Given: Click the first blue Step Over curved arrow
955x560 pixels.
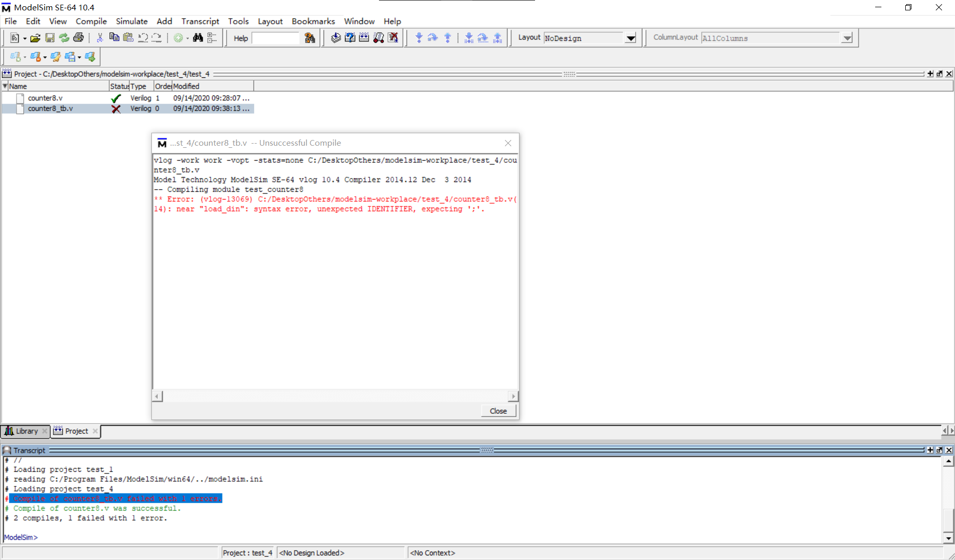Looking at the screenshot, I should pyautogui.click(x=433, y=38).
